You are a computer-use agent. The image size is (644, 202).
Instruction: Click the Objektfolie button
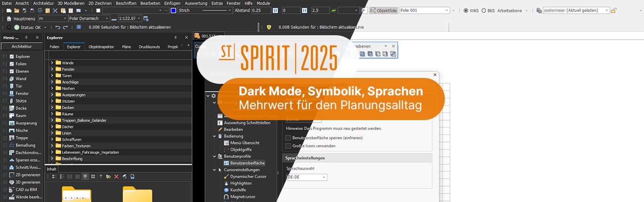383,10
